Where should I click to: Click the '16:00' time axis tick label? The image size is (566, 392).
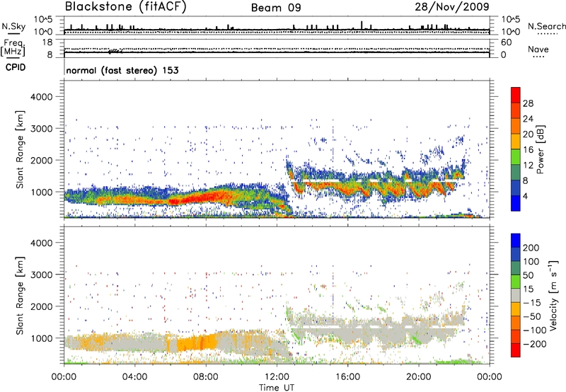pos(347,377)
